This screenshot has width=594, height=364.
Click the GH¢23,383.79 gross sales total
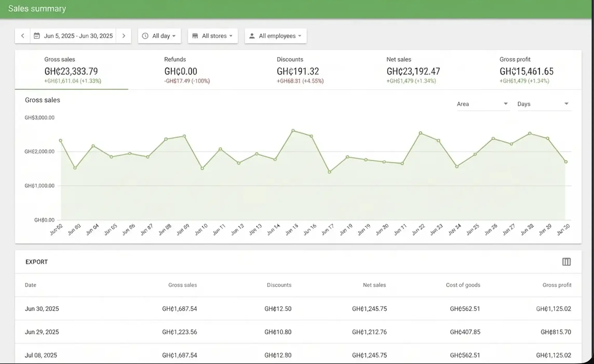71,71
